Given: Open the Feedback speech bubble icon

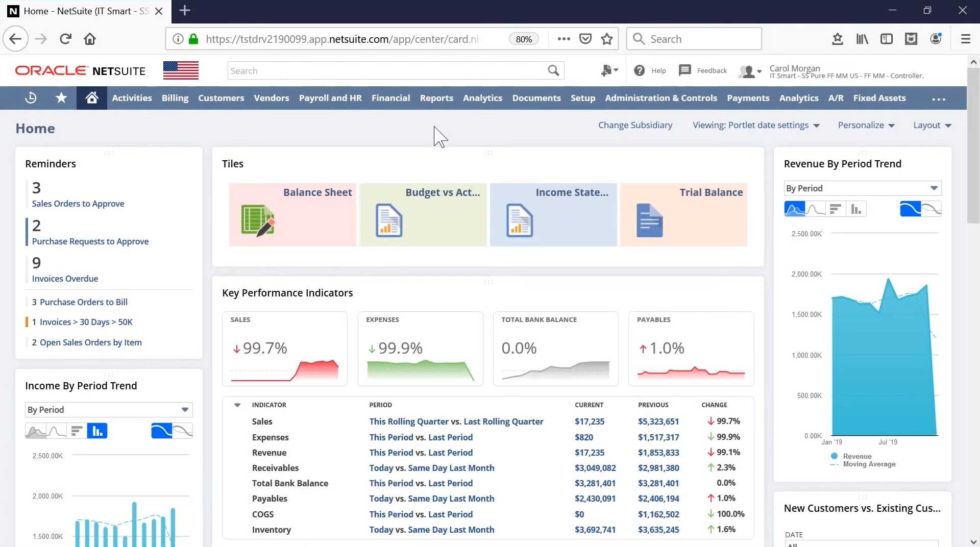Looking at the screenshot, I should tap(684, 70).
